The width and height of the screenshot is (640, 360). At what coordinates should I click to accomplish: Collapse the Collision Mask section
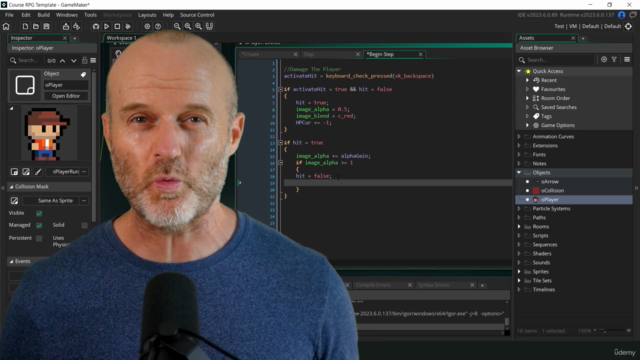click(x=11, y=187)
